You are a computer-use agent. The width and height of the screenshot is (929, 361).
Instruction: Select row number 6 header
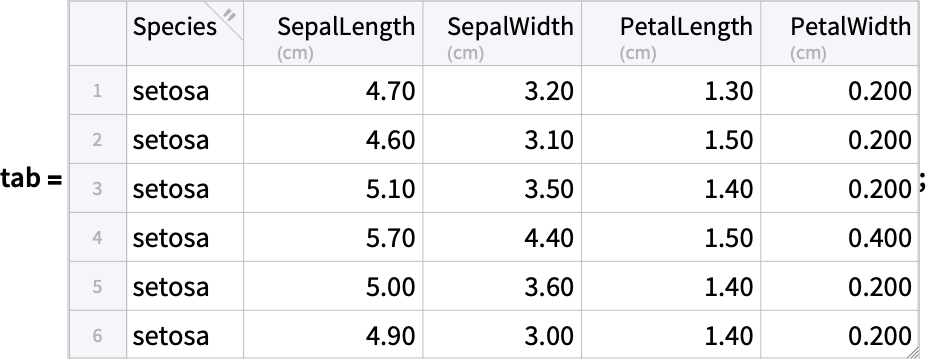coord(98,335)
